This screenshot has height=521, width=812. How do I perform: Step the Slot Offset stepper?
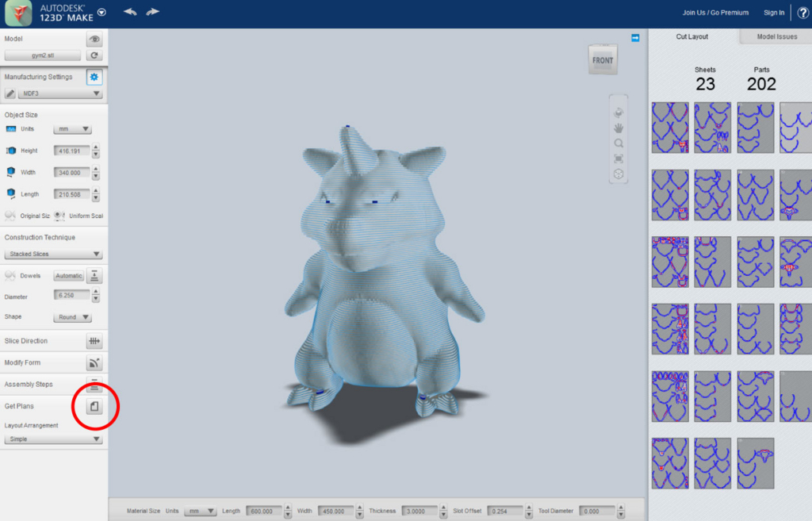[529, 511]
